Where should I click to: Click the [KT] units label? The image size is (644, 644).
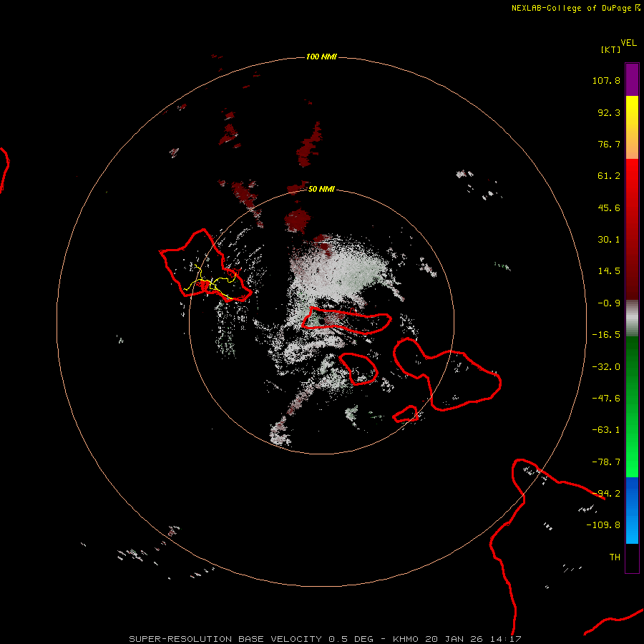610,49
